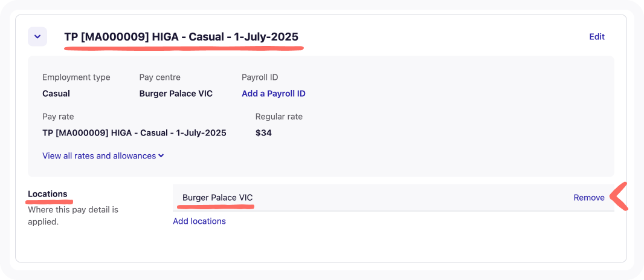
Task: Click the Pay rate label
Action: pos(58,116)
